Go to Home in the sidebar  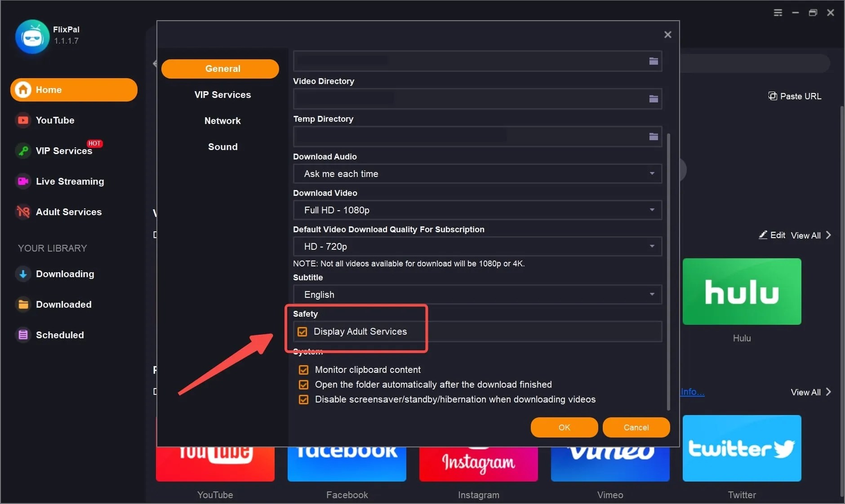[74, 90]
